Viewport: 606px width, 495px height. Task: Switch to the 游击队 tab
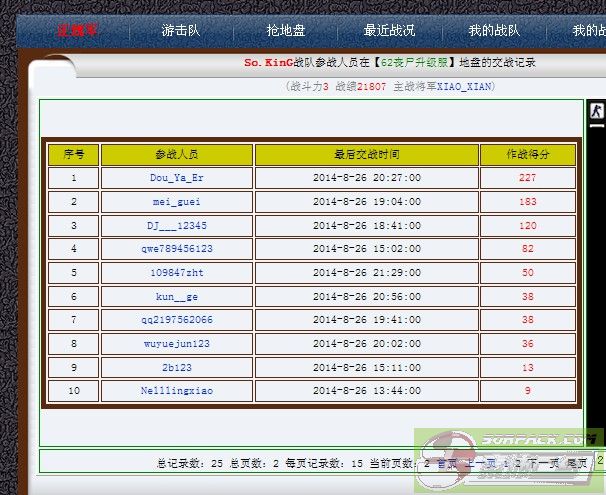click(181, 30)
